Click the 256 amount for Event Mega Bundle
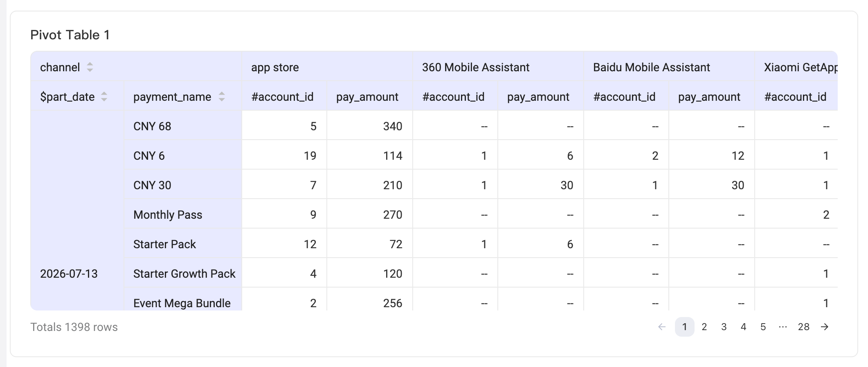Screen dimensions: 868x367 click(393, 303)
